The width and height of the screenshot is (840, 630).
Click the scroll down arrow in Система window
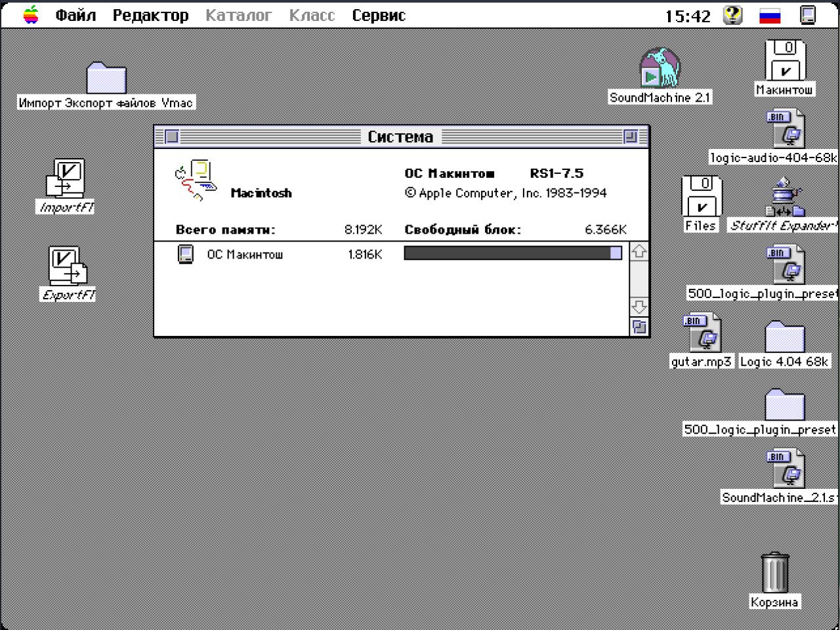pyautogui.click(x=639, y=306)
